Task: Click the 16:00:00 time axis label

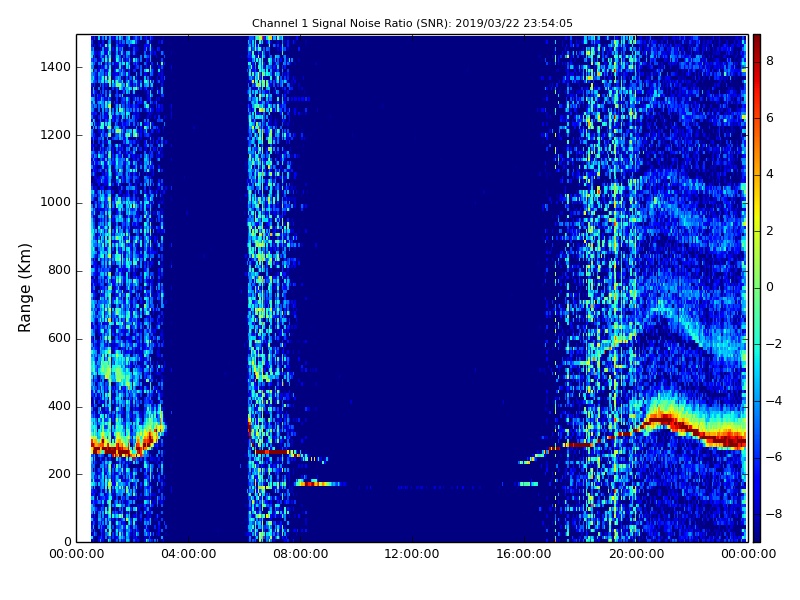Action: 524,554
